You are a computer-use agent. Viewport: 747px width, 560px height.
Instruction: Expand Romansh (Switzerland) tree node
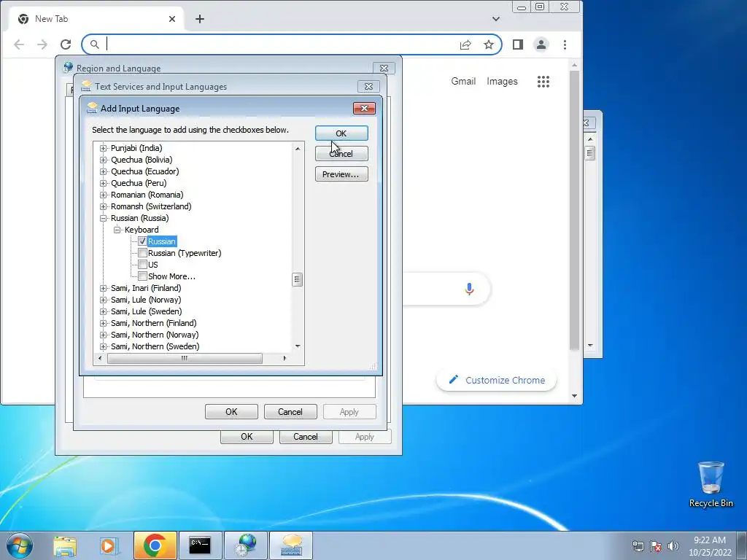pyautogui.click(x=103, y=206)
